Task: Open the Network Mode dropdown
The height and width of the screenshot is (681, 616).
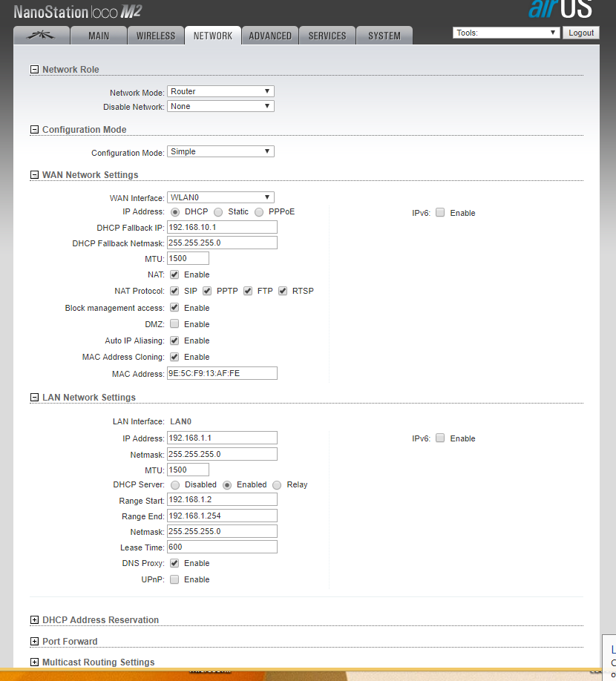Action: coord(220,91)
